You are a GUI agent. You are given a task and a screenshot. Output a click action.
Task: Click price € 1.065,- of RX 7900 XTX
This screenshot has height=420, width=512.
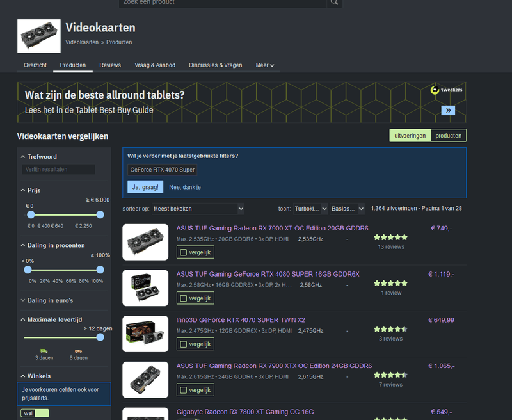pyautogui.click(x=442, y=366)
